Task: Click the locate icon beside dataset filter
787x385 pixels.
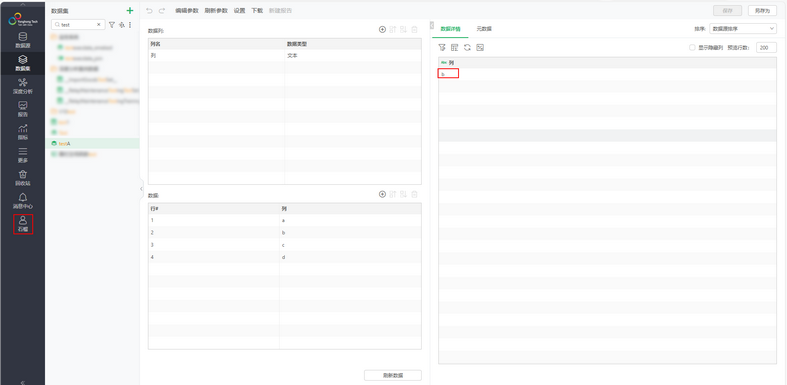Action: tap(121, 24)
